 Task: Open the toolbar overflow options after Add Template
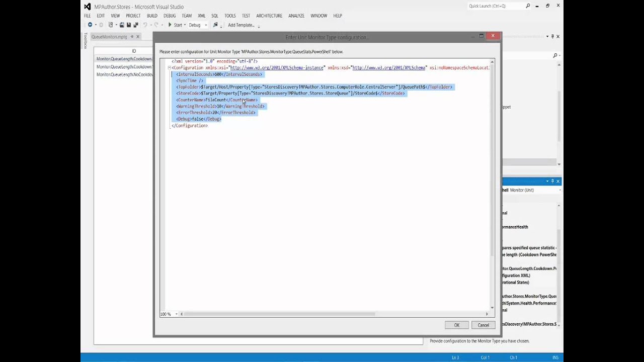tap(259, 26)
